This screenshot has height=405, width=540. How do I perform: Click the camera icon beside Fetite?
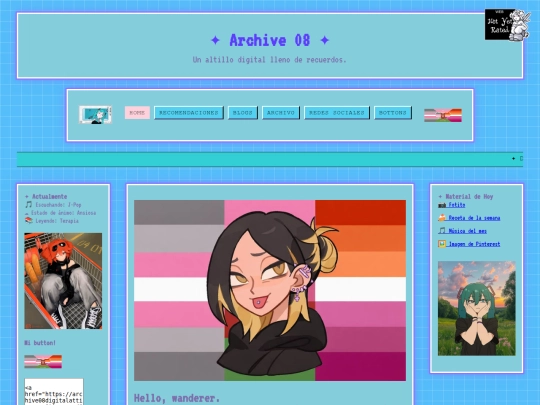[442, 205]
